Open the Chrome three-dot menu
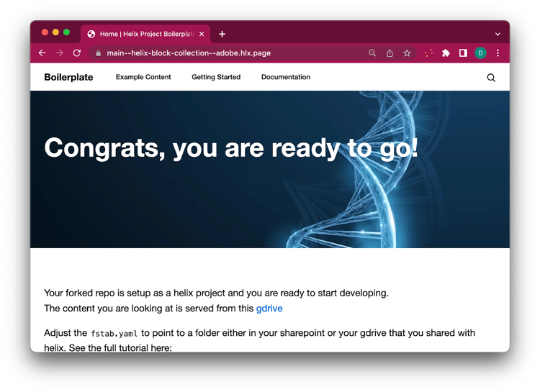This screenshot has width=540, height=392. click(x=498, y=53)
